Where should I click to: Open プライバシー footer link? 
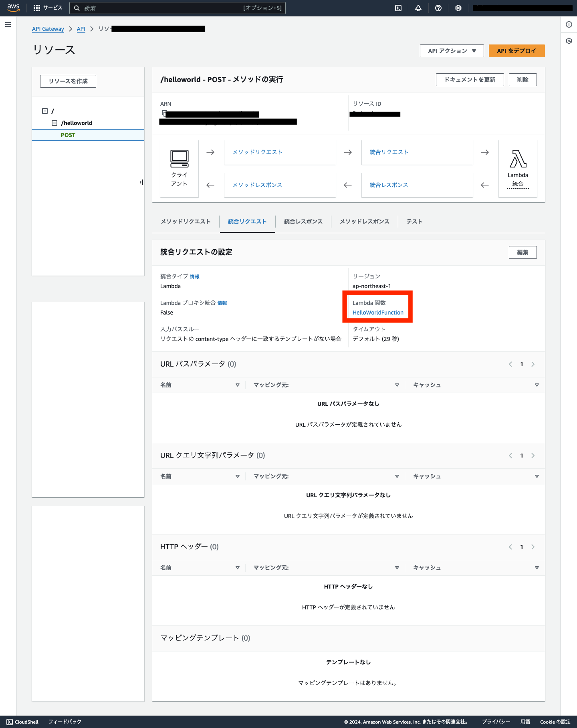(x=496, y=722)
